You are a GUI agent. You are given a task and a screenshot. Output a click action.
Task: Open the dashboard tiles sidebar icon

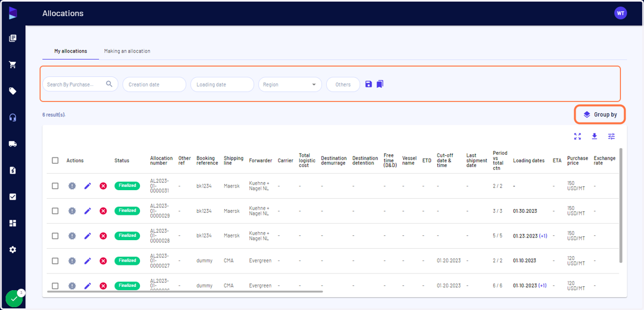pyautogui.click(x=13, y=223)
